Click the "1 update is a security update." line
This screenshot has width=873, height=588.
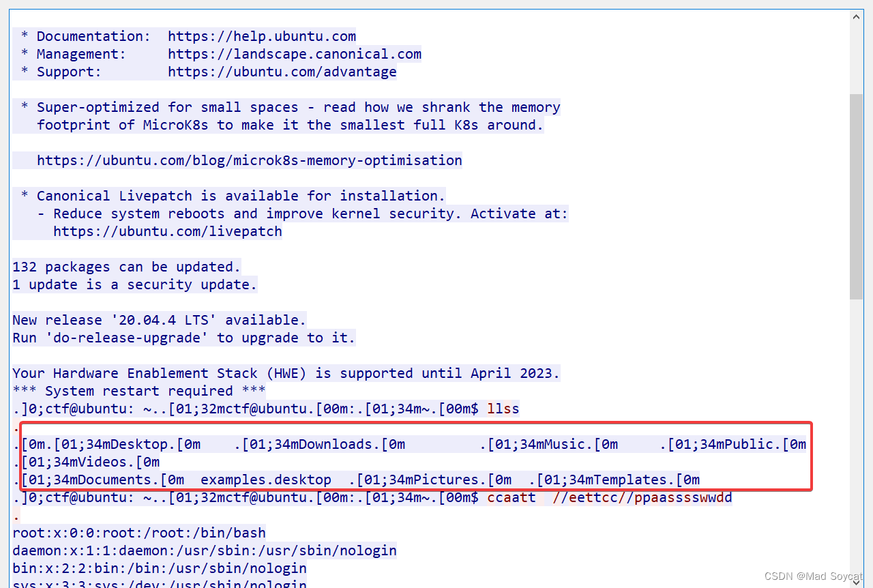click(x=135, y=284)
